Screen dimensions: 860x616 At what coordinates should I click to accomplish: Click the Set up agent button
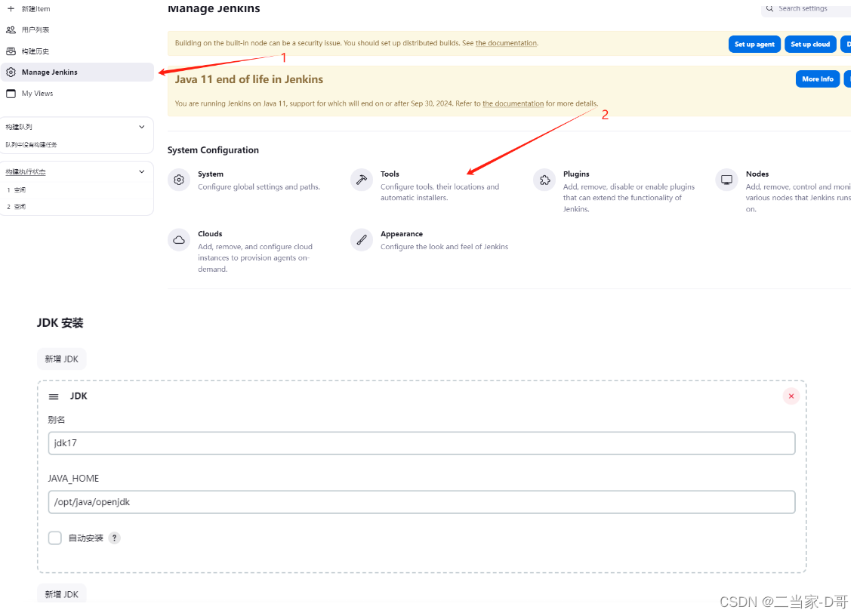pos(754,44)
